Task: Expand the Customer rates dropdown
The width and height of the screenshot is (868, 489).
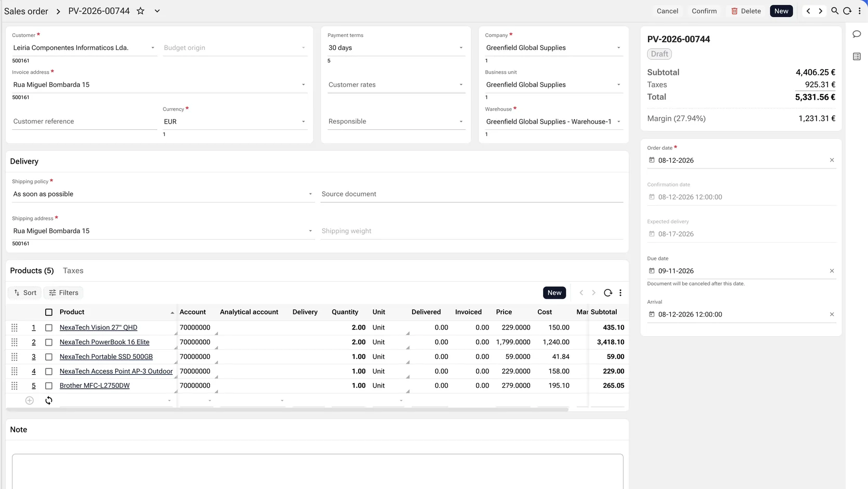Action: (461, 85)
